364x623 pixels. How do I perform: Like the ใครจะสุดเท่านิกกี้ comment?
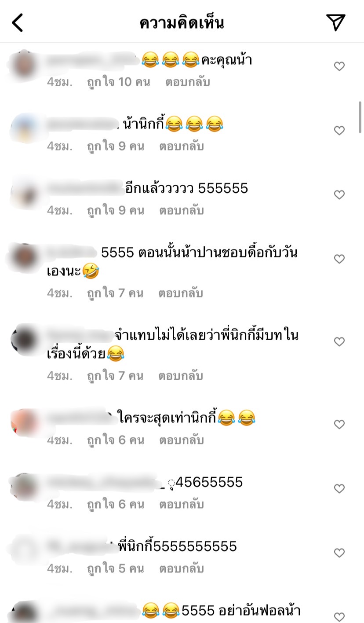pos(339,425)
